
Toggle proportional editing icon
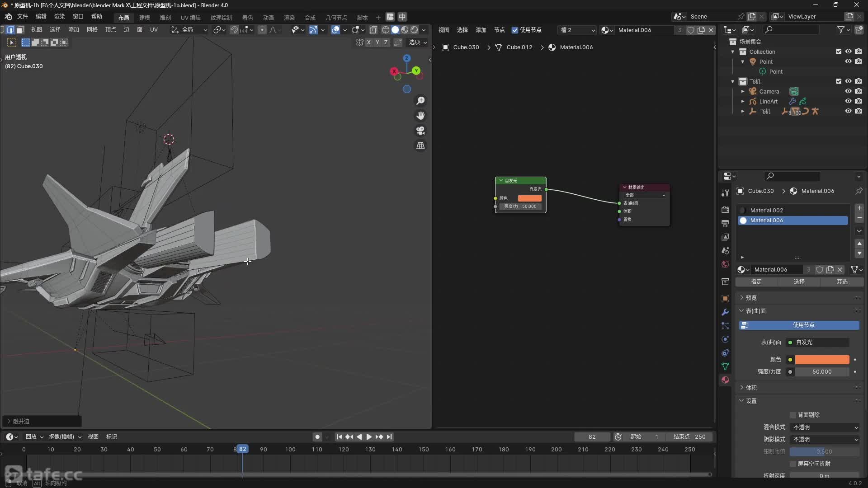[x=262, y=30]
